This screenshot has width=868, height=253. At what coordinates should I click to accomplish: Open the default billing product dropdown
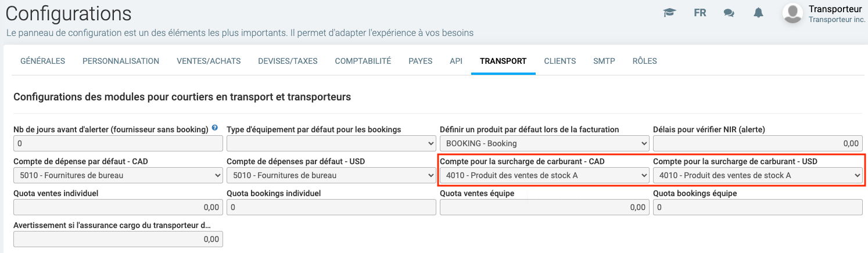pyautogui.click(x=544, y=143)
